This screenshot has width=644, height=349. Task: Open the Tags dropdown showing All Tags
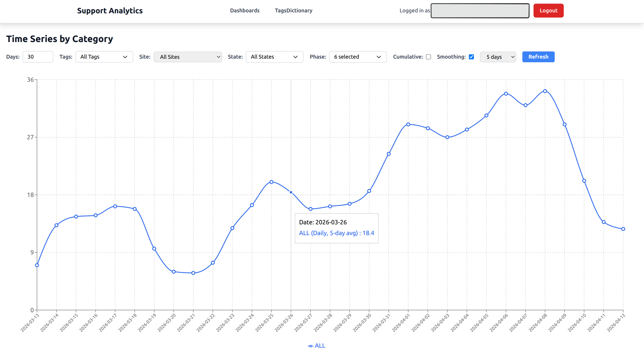[104, 57]
